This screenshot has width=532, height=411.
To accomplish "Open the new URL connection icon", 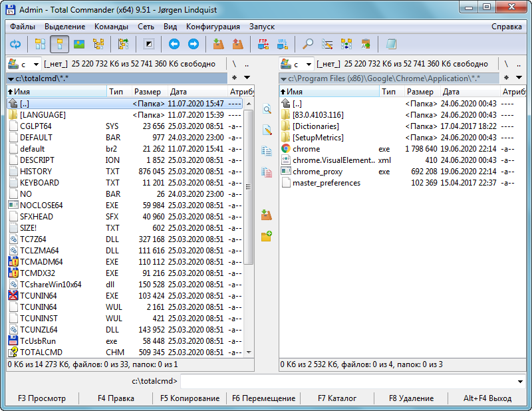I will point(282,44).
